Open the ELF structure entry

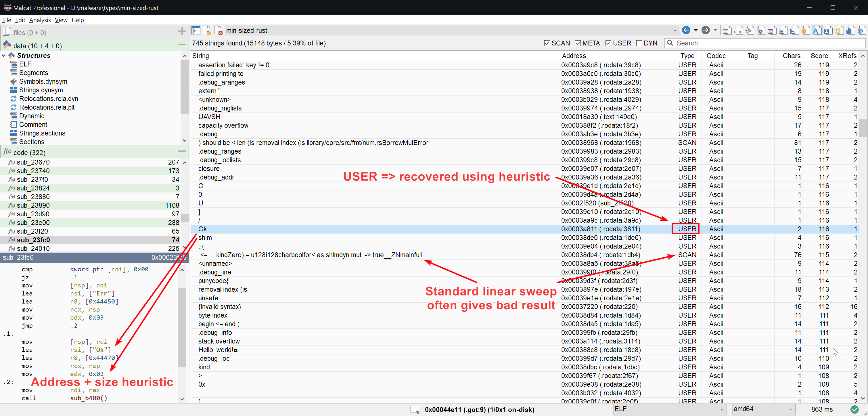coord(25,64)
